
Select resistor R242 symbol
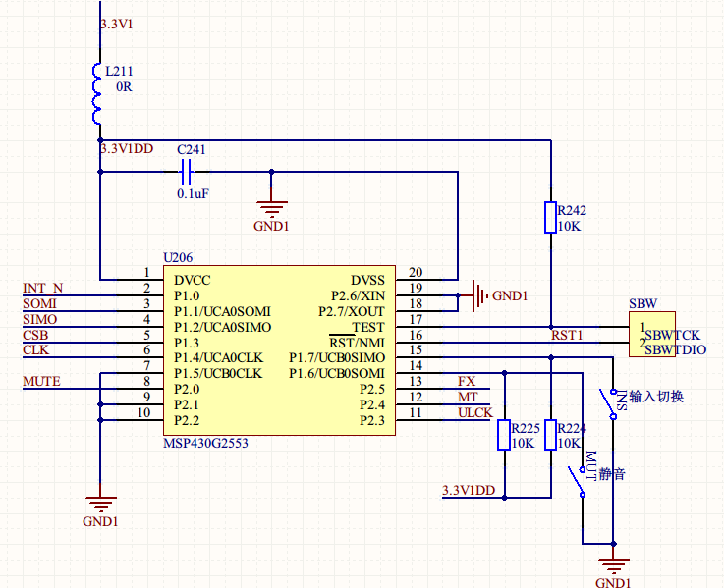click(x=550, y=217)
